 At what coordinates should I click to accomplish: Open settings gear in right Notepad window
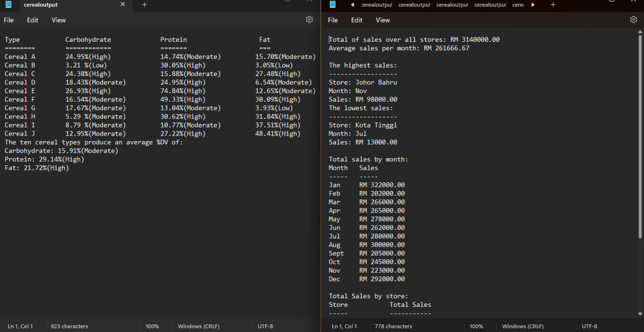tap(633, 20)
